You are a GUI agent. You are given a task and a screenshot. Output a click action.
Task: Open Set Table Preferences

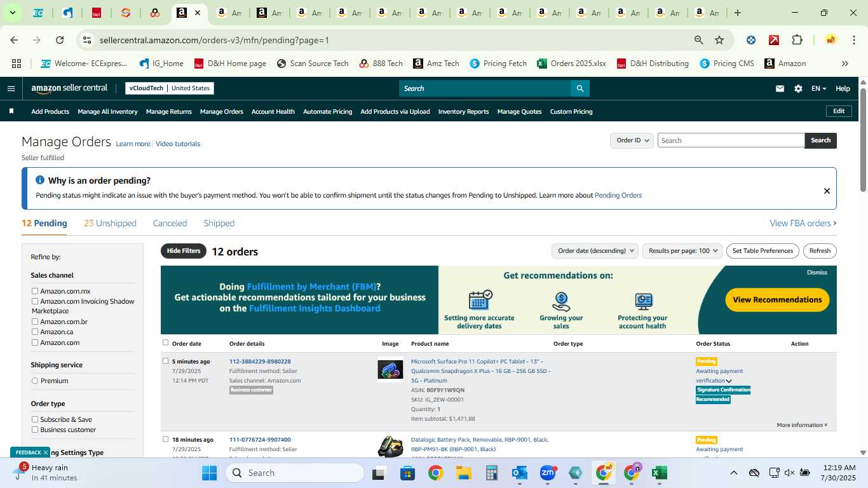(x=763, y=251)
